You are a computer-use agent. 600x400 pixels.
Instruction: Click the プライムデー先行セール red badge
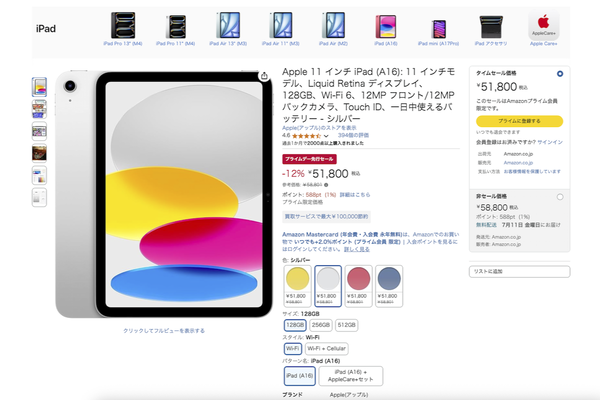309,159
